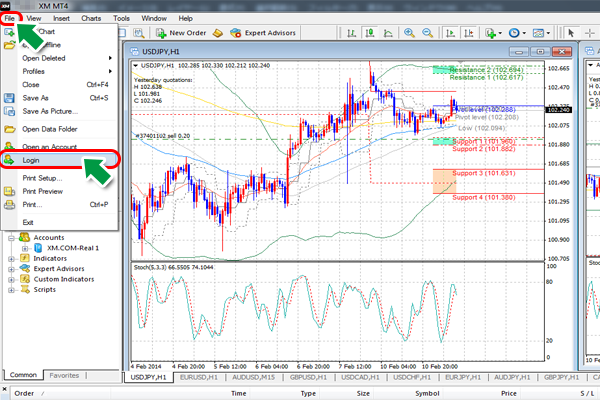Screen dimensions: 600x400
Task: Select Accounts in the Navigator tree
Action: 49,238
